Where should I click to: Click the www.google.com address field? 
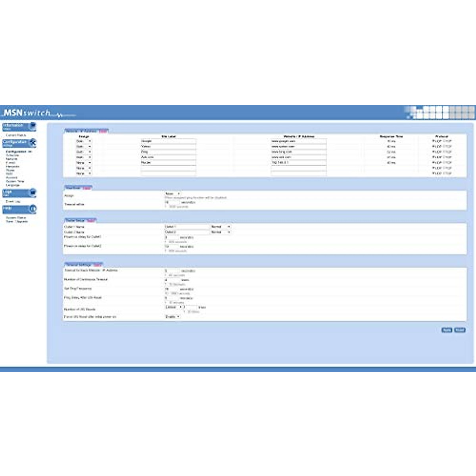click(x=298, y=141)
